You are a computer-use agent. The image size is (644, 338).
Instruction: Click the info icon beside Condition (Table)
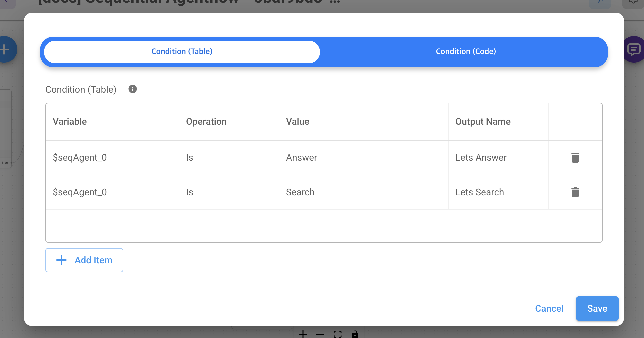pos(133,89)
